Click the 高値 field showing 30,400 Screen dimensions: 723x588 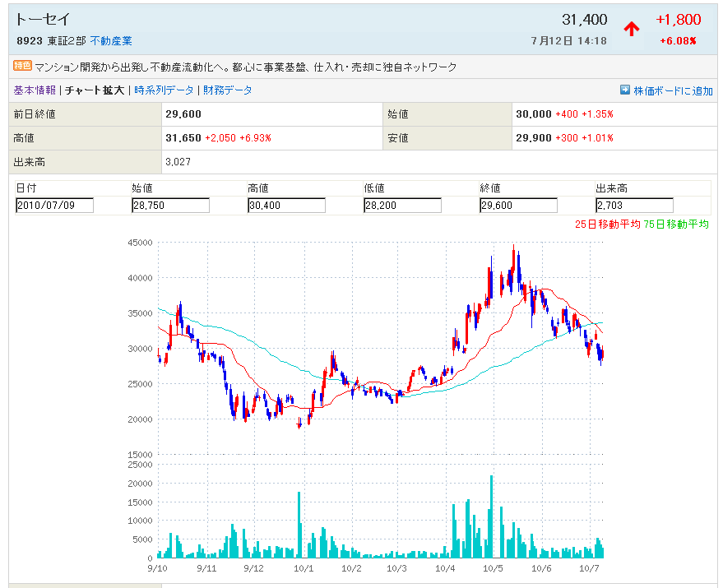pyautogui.click(x=286, y=206)
